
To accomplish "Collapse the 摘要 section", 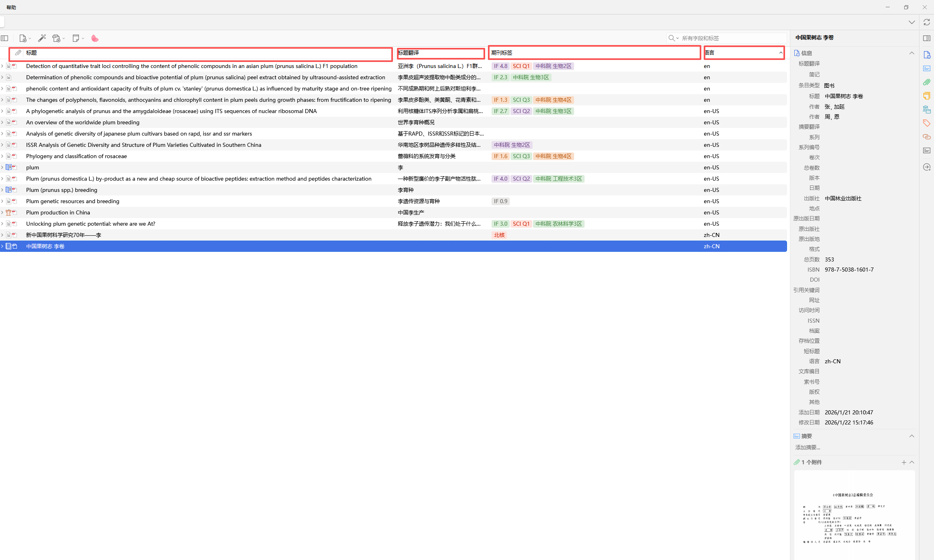I will coord(912,436).
